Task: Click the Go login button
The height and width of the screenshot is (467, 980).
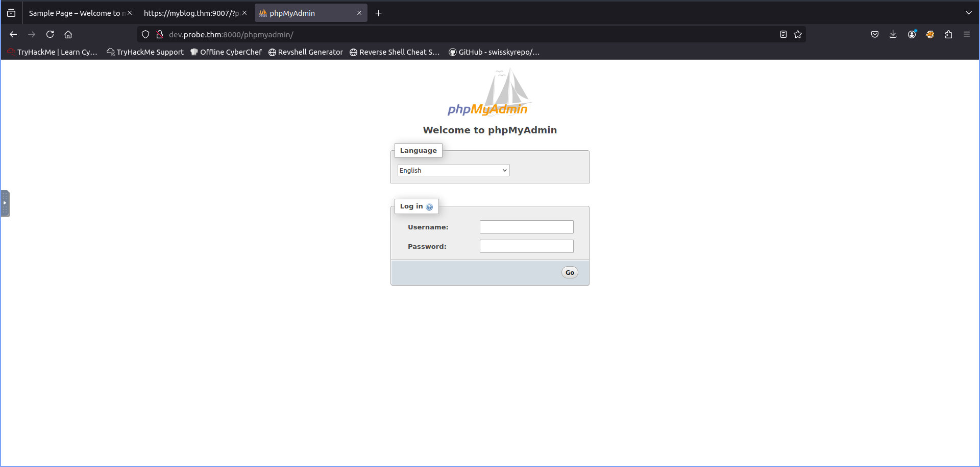Action: tap(570, 272)
